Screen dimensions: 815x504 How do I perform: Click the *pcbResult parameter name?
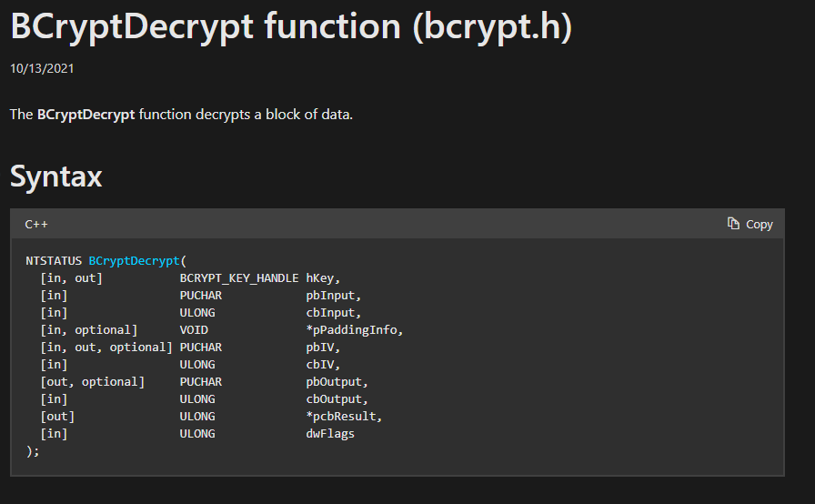click(344, 417)
